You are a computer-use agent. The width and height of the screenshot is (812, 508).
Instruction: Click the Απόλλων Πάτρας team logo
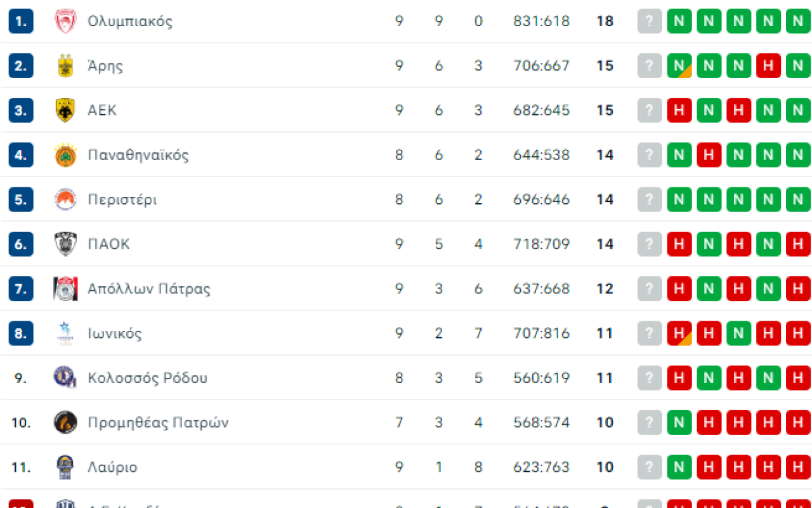[x=65, y=289]
